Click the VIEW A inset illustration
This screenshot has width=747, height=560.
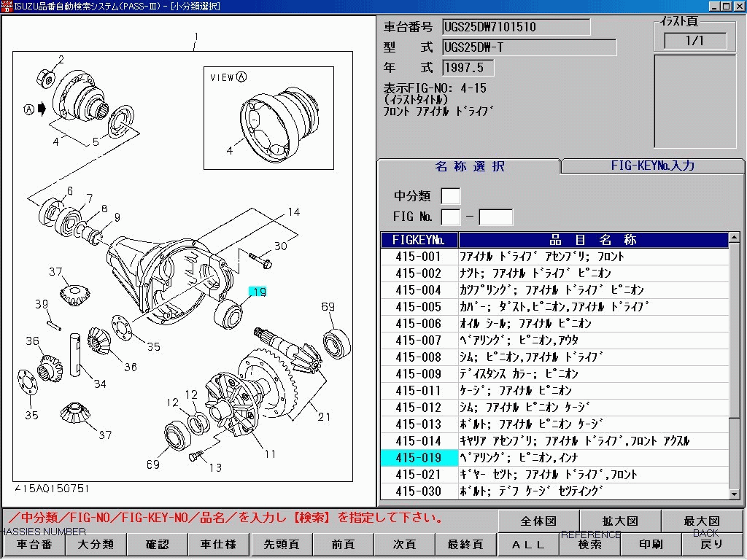268,118
